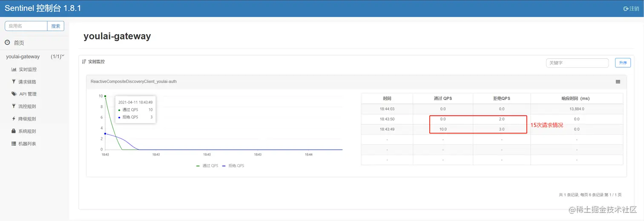Click the 18:43:49 time cell

click(x=387, y=129)
